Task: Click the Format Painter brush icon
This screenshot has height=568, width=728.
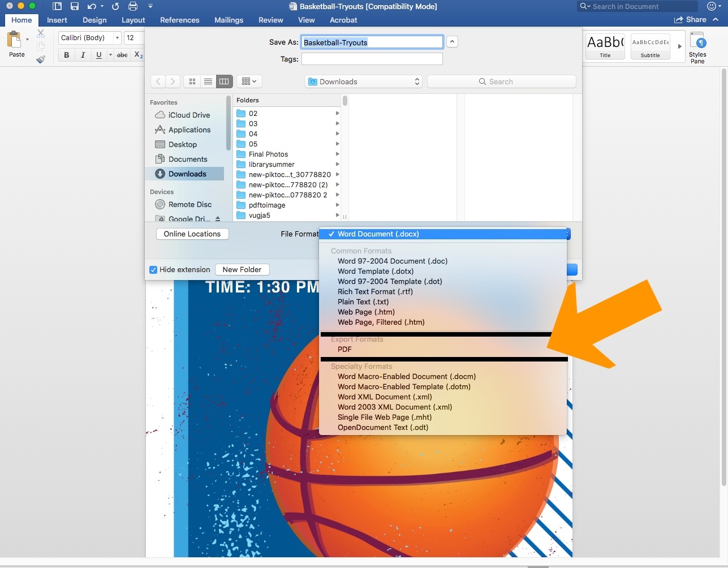Action: click(41, 59)
